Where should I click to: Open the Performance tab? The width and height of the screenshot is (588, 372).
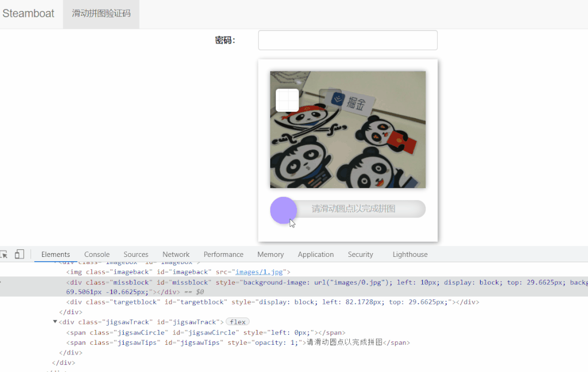(x=223, y=255)
